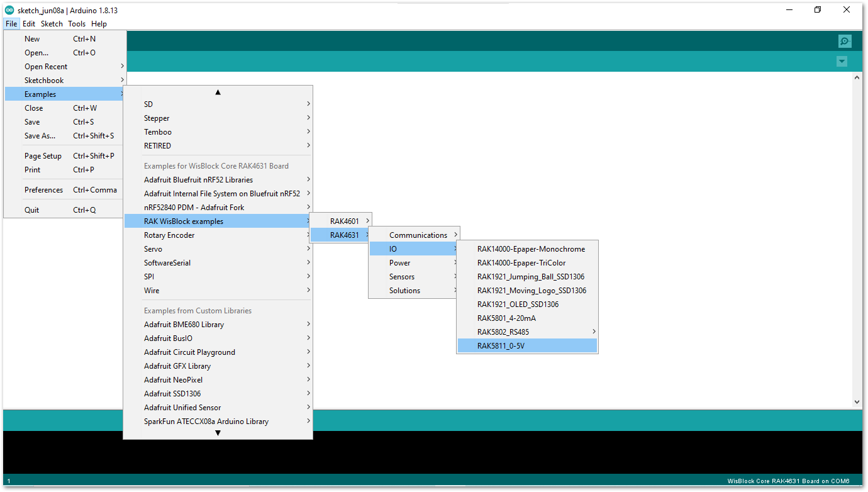Expand the SD examples
This screenshot has height=492, width=868.
pyautogui.click(x=218, y=104)
